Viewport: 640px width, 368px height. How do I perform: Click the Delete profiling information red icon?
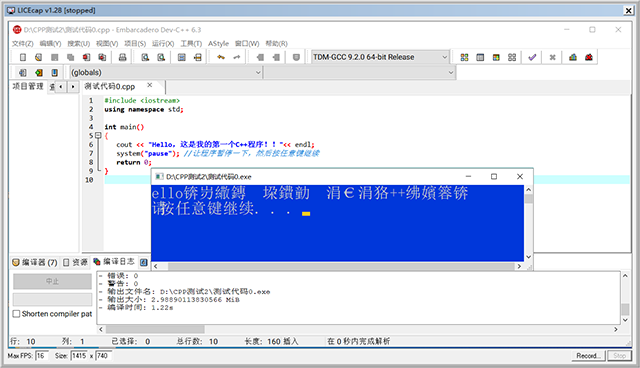[x=589, y=58]
